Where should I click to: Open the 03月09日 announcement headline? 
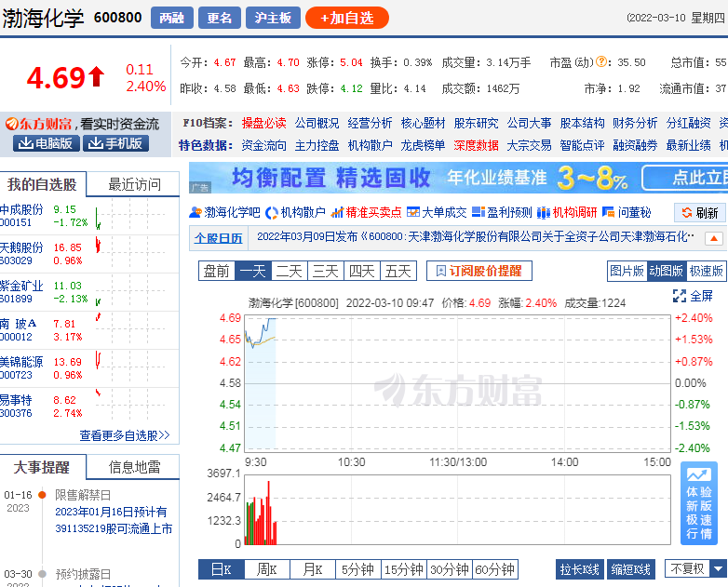(x=476, y=236)
